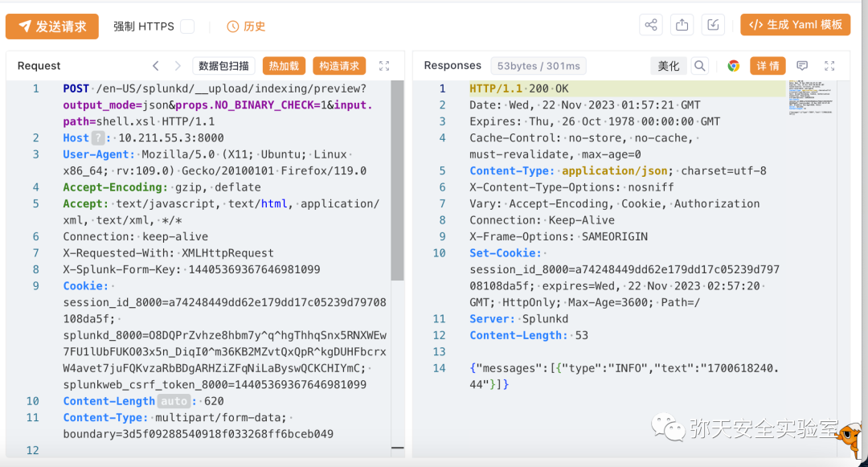Click the response comment icon
Viewport: 868px width, 467px height.
(802, 66)
